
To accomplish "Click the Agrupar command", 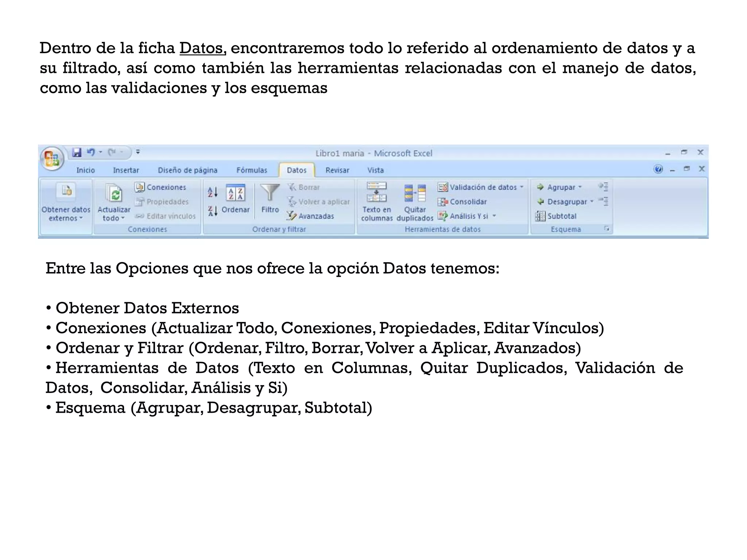I will (556, 187).
